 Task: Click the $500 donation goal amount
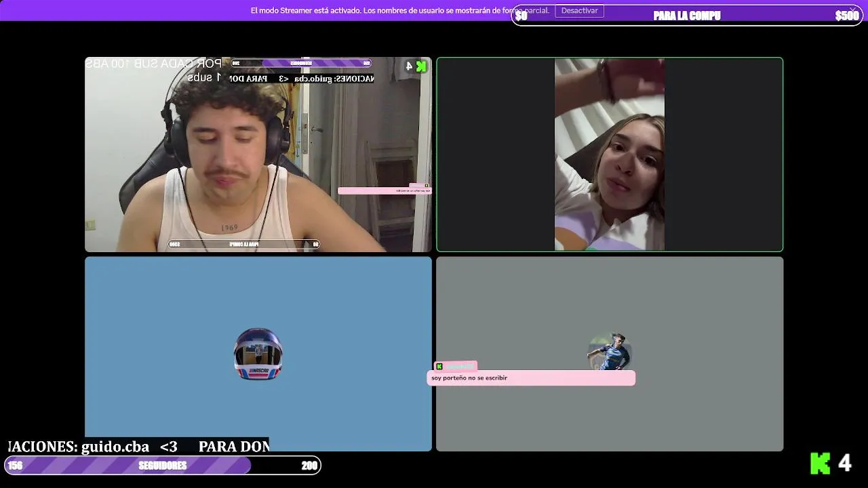pos(846,16)
